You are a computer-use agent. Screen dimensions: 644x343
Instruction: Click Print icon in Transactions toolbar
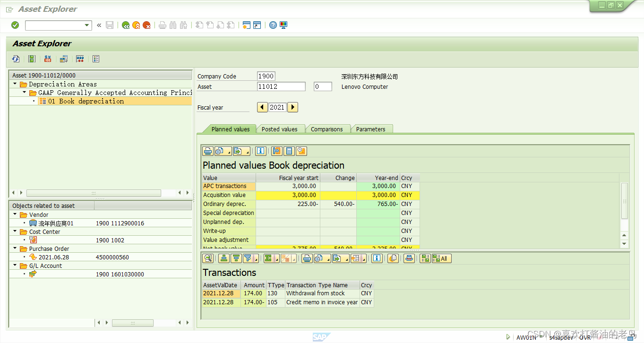click(307, 258)
